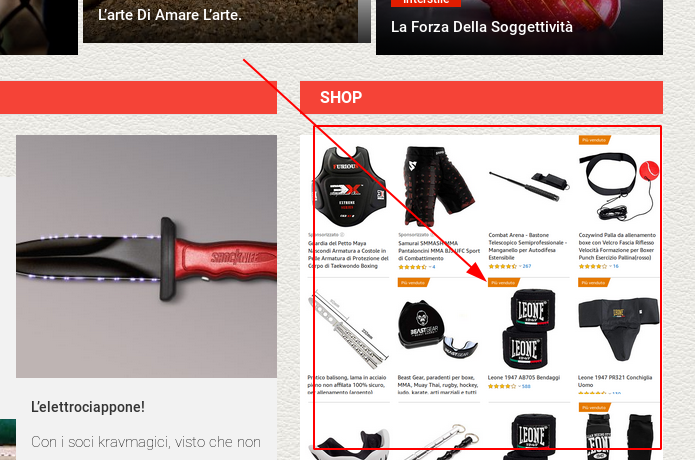
Task: Open the Furious chest guard product image
Action: pyautogui.click(x=349, y=184)
